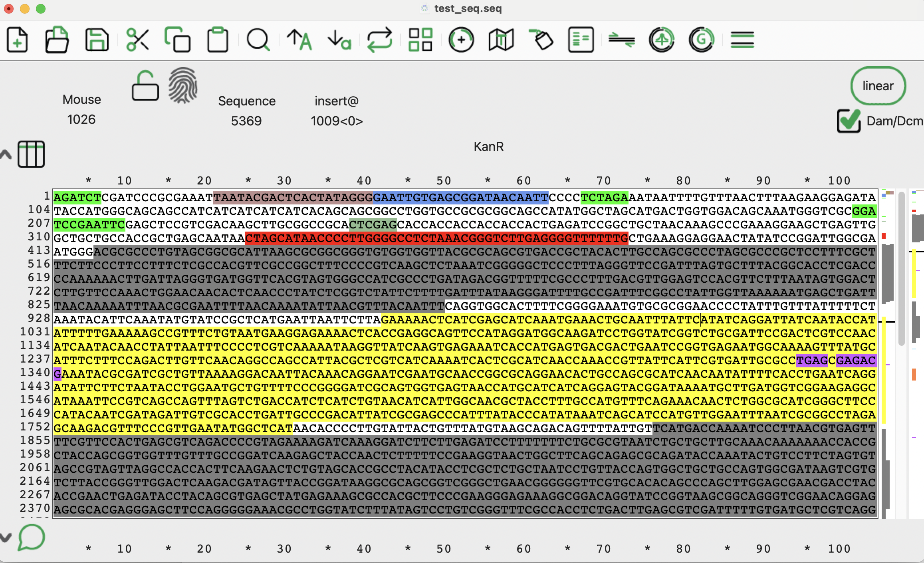Cut selection with scissors icon
Screen dimensions: 924x563
137,40
